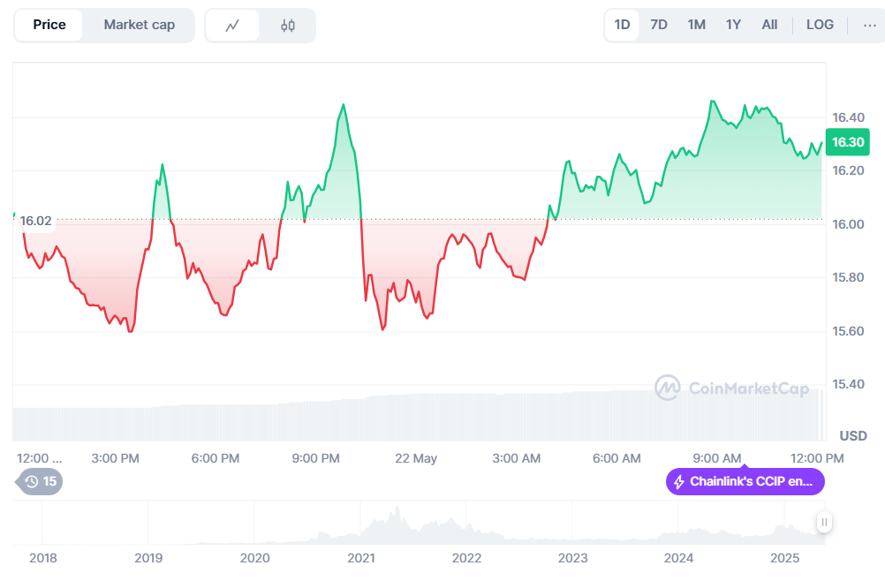
Task: Select the Price tab
Action: 49,25
